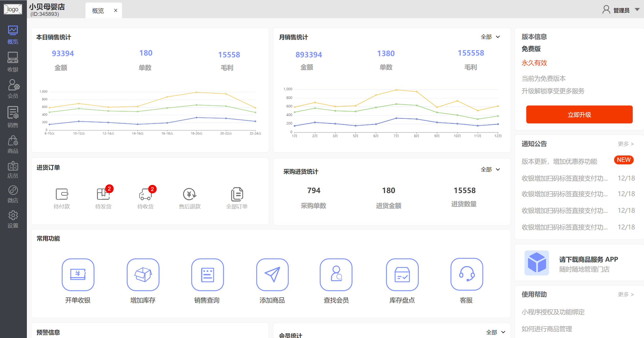Viewport: 644px width, 338px height.
Task: Click the 待收货 truck icon
Action: point(145,194)
